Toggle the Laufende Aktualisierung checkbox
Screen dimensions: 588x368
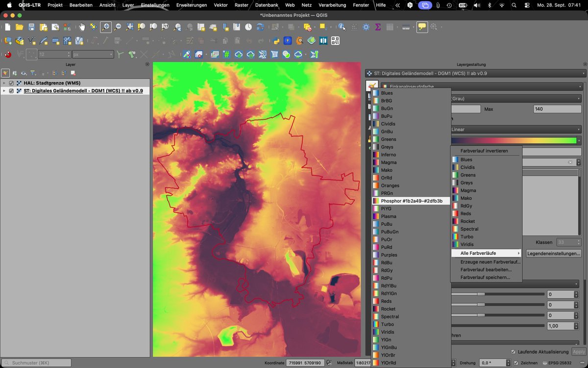[513, 352]
